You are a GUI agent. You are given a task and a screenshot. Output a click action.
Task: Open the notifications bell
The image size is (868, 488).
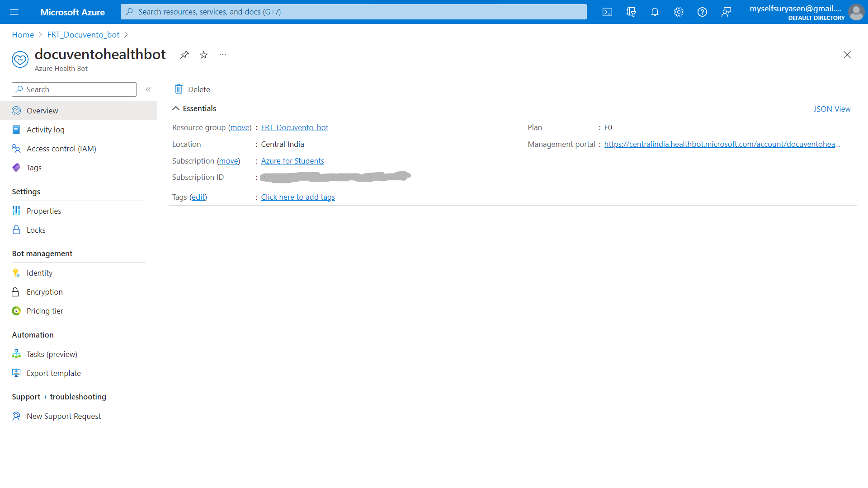click(655, 12)
